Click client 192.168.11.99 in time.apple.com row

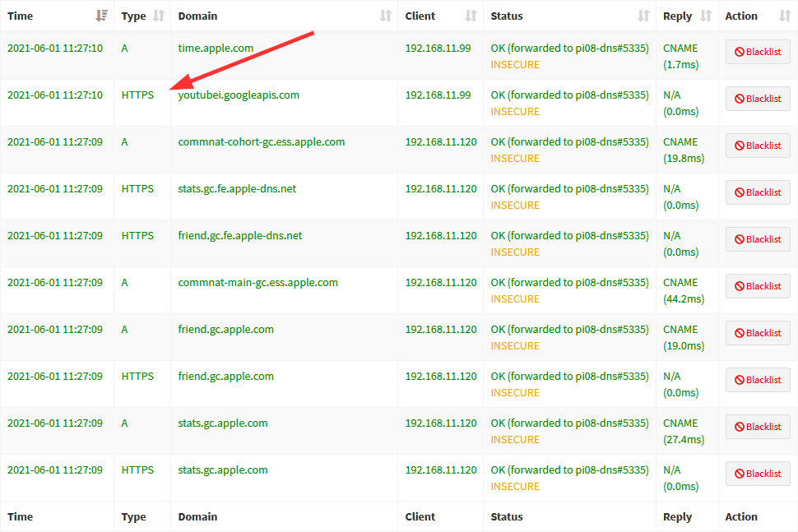point(438,49)
